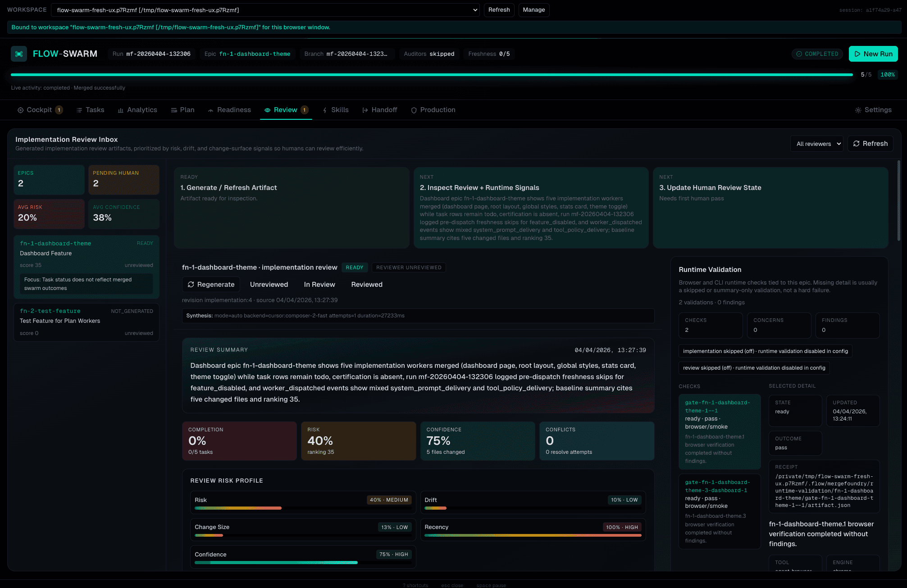907x588 pixels.
Task: Click the Conflicts 0 metric card
Action: [x=597, y=441]
